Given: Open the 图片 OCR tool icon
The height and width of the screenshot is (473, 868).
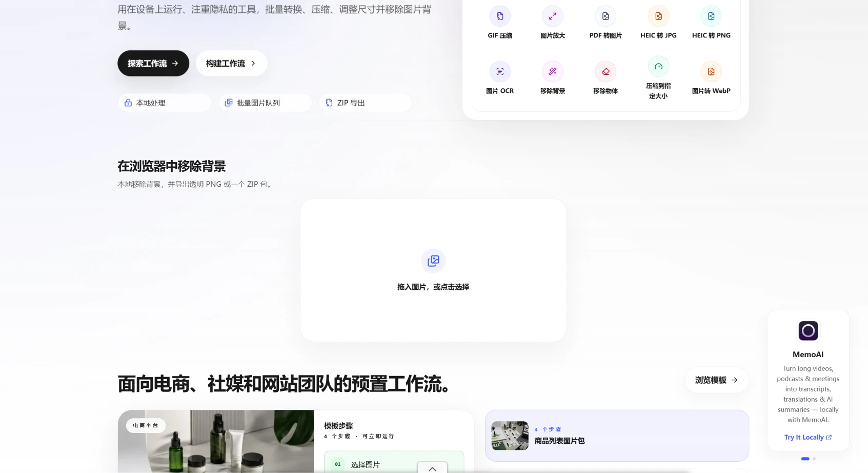Looking at the screenshot, I should tap(500, 71).
